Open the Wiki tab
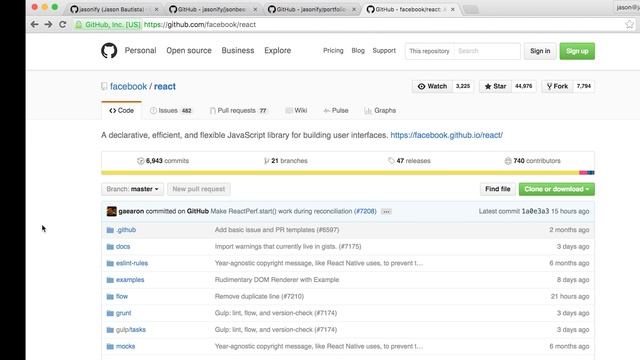Image resolution: width=640 pixels, height=360 pixels. [296, 111]
